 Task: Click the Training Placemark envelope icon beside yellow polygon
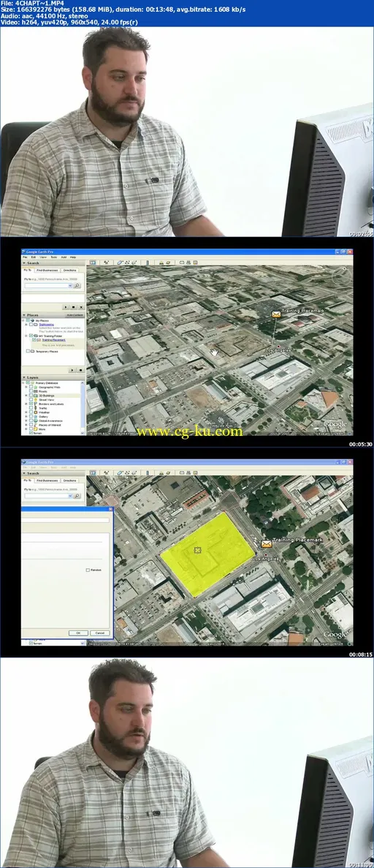point(266,544)
